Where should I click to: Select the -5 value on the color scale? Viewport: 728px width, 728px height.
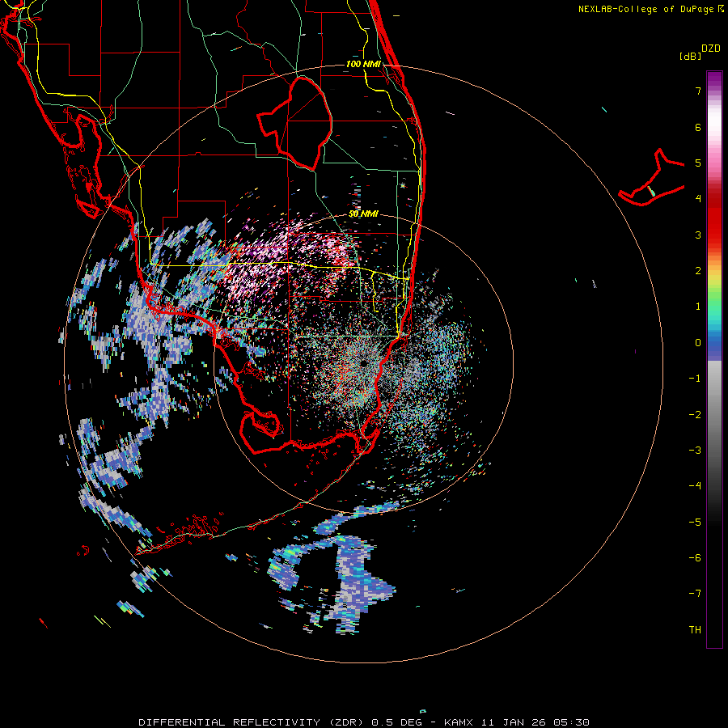click(x=695, y=523)
